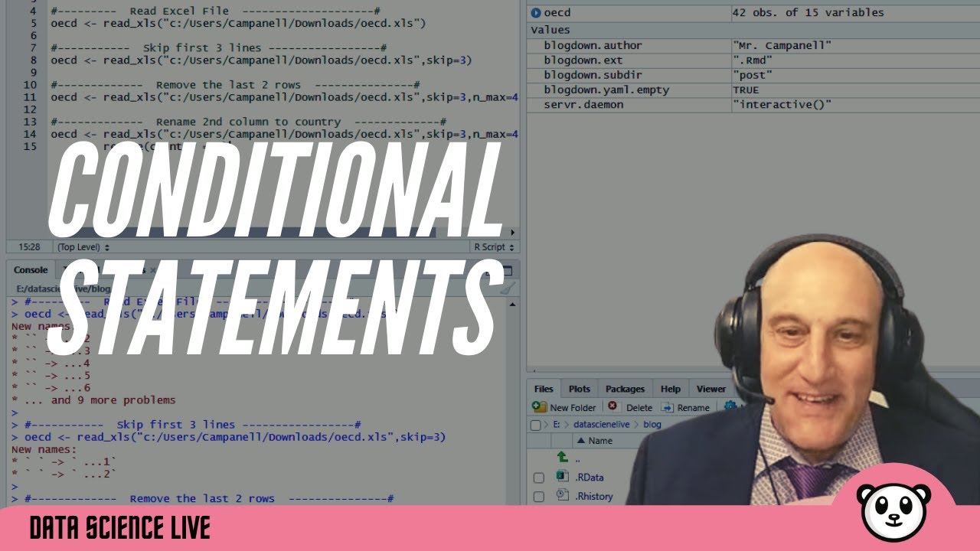Click editor line 8 with skip=3
This screenshot has width=980, height=551.
point(261,60)
